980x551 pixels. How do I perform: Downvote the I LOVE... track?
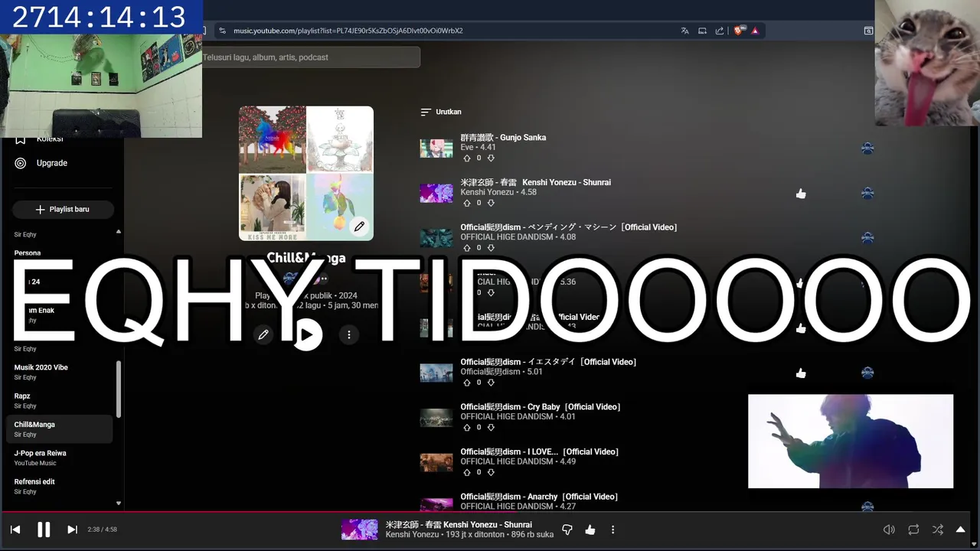point(491,472)
